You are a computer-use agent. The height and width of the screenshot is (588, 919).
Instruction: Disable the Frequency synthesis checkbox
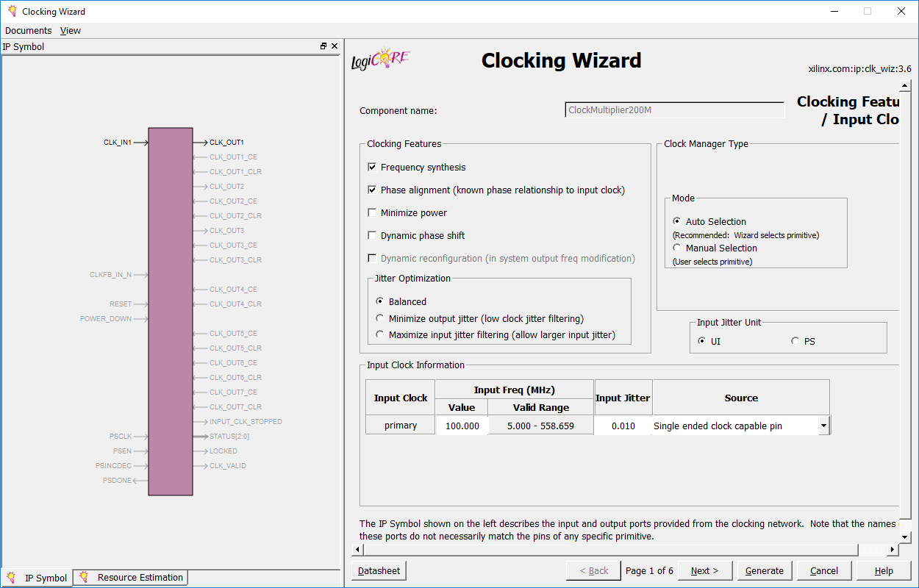click(x=372, y=167)
